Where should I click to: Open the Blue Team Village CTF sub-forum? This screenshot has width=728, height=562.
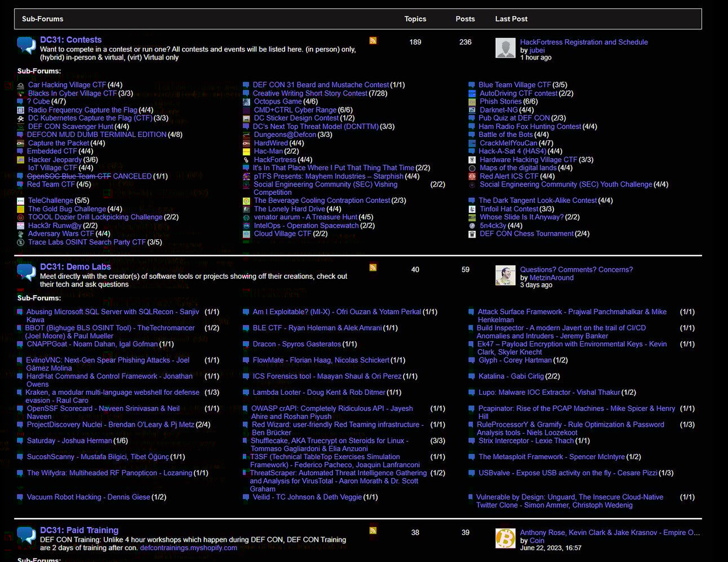[515, 85]
